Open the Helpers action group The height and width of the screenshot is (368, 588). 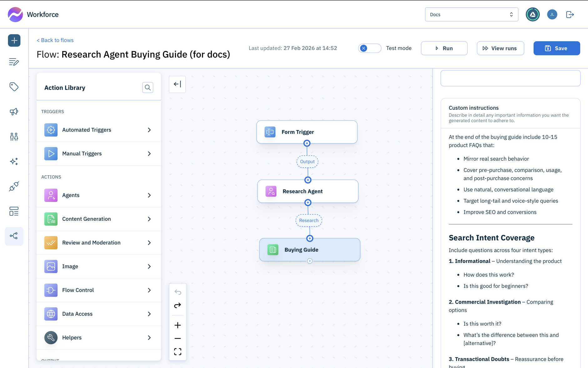tap(98, 338)
